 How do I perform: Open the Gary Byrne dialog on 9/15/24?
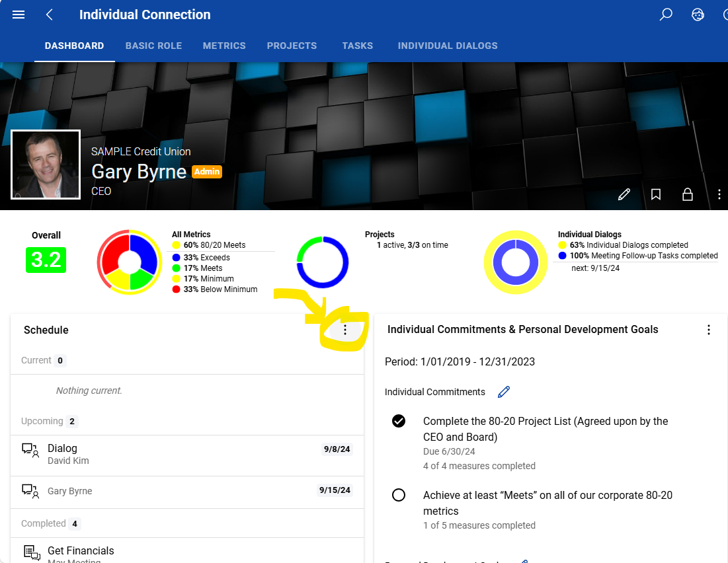tap(187, 491)
